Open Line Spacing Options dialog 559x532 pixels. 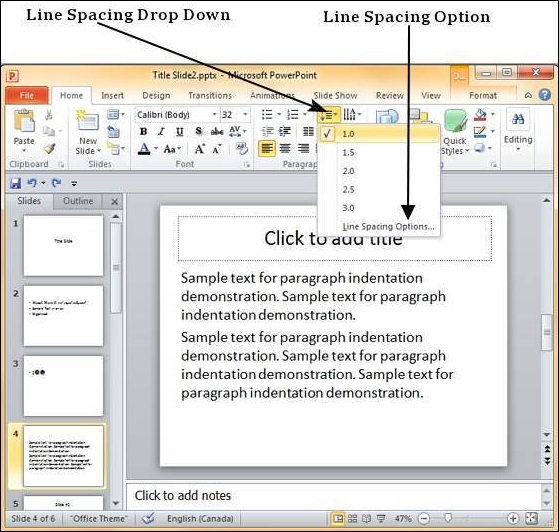[x=379, y=226]
